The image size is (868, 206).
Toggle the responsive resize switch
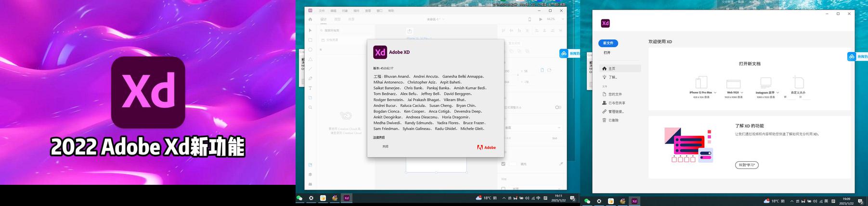click(x=558, y=107)
